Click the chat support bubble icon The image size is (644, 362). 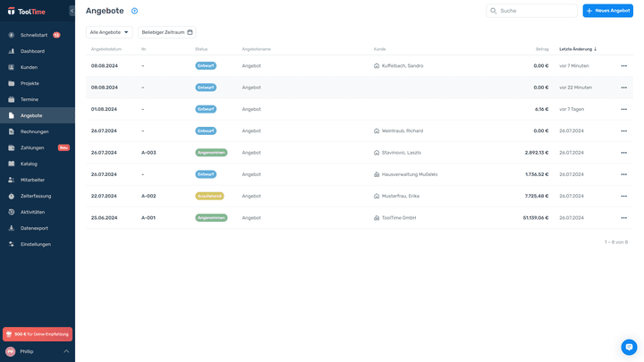coord(629,347)
